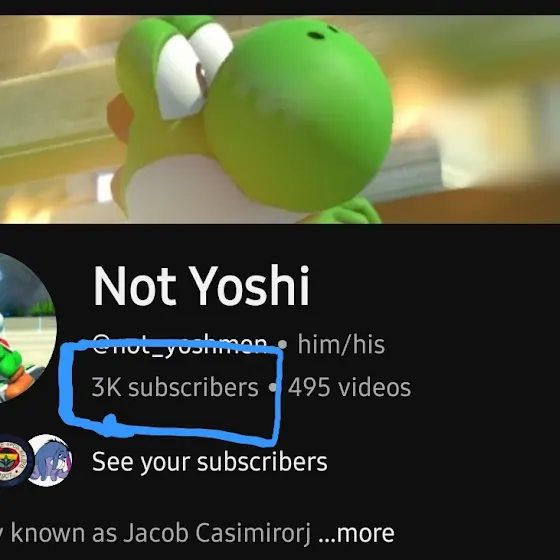Click the partially covered @not_yoshmen handle

(x=180, y=344)
